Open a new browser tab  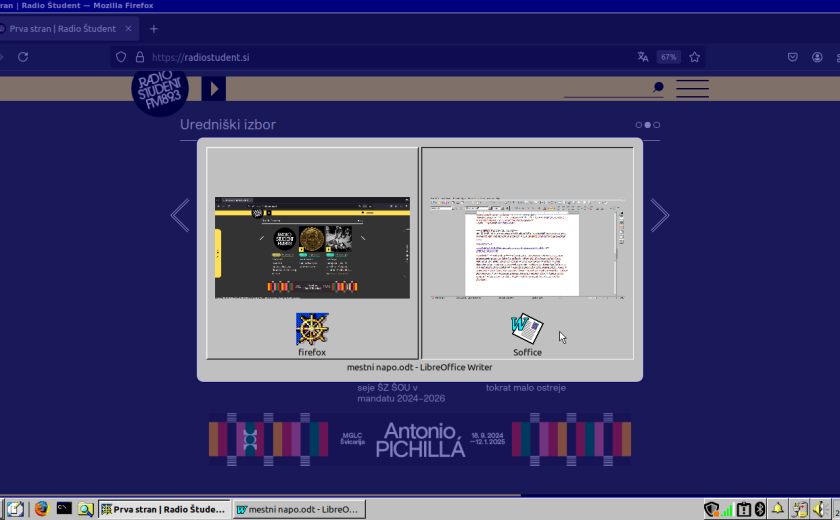(153, 29)
